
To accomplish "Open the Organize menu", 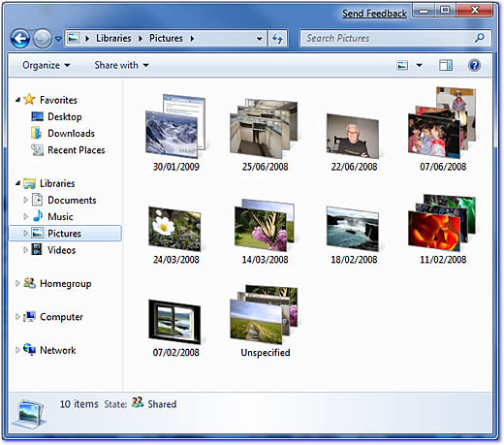I will [x=46, y=65].
